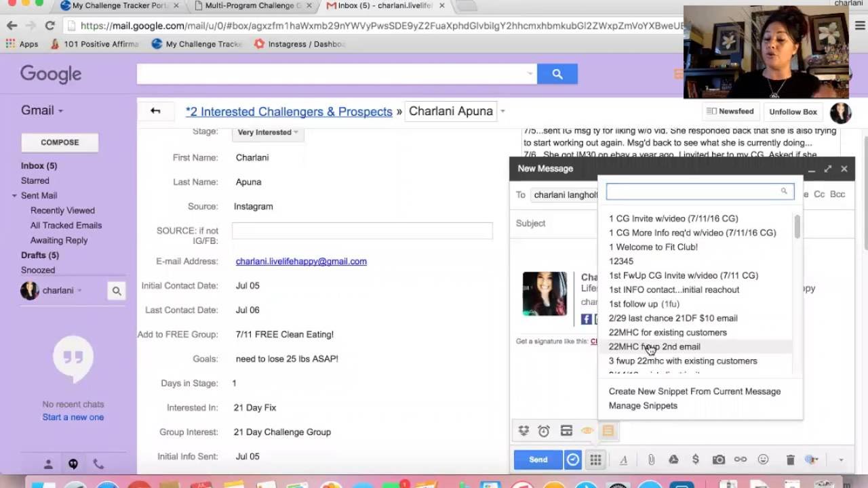The height and width of the screenshot is (488, 868).
Task: Click the Hangouts search magnifier icon
Action: pos(117,291)
